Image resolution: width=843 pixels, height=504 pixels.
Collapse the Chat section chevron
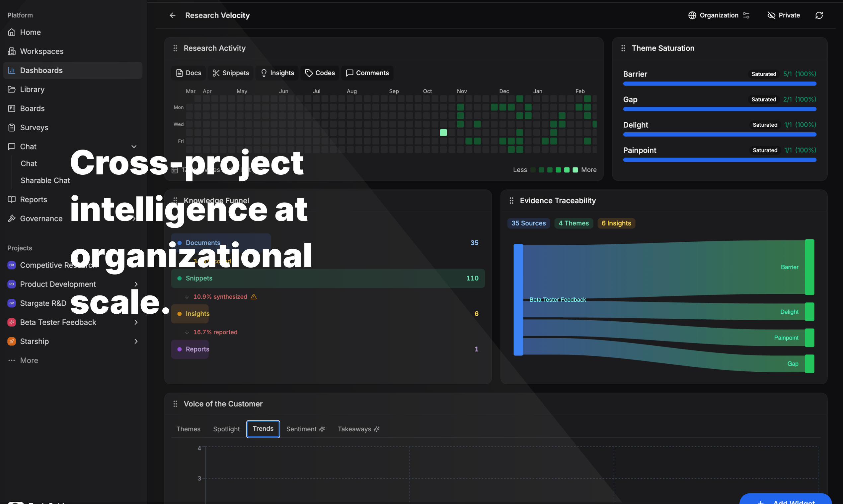pos(134,146)
